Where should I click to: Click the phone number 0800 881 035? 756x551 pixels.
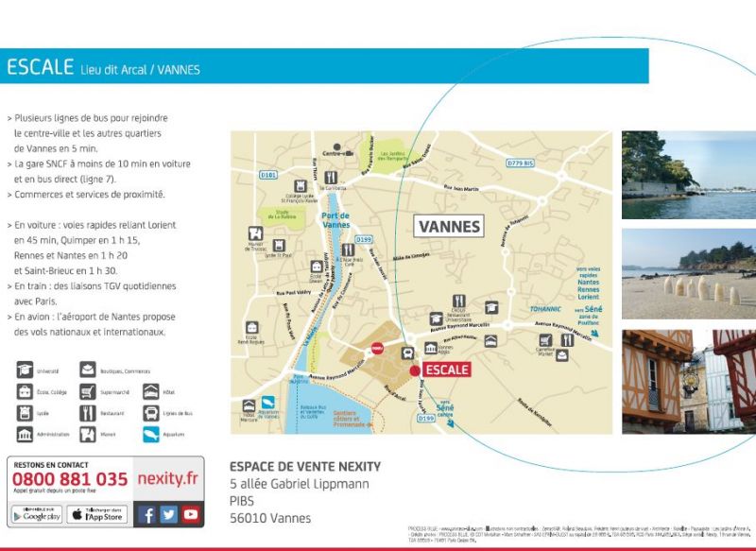70,479
